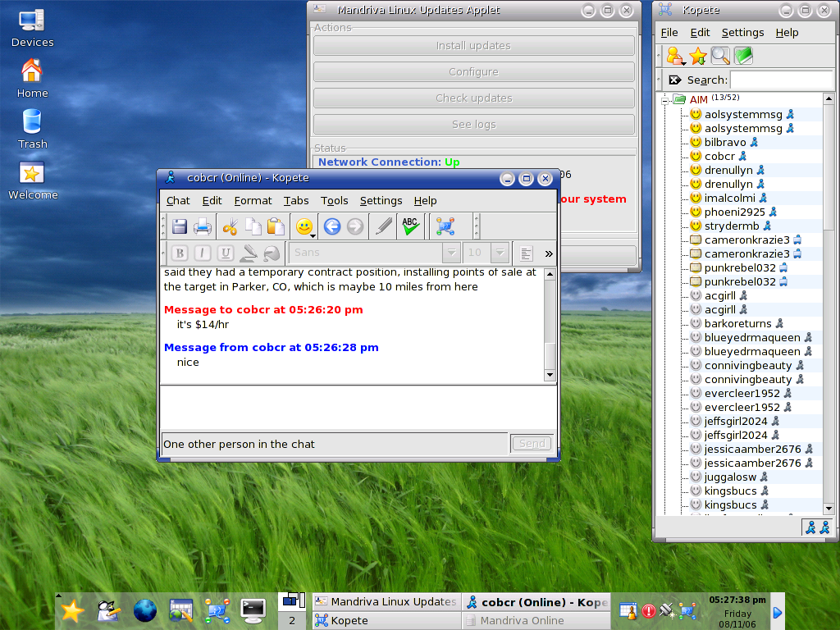Viewport: 840px width, 630px height.
Task: Click the clear search icon in Kopete
Action: (675, 80)
